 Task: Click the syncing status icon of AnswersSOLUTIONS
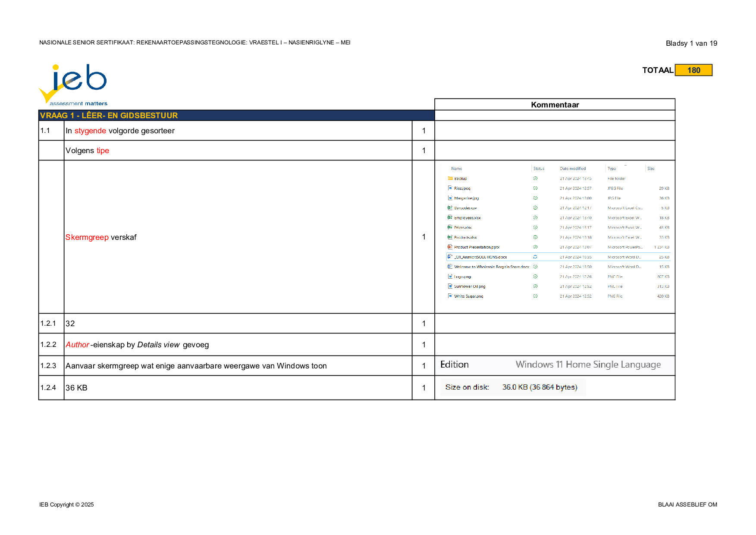point(535,257)
